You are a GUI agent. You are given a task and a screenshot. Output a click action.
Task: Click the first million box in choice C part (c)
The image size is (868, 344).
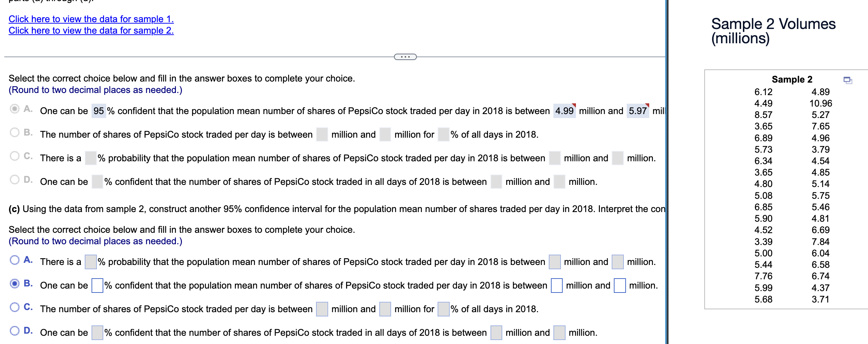pyautogui.click(x=322, y=309)
